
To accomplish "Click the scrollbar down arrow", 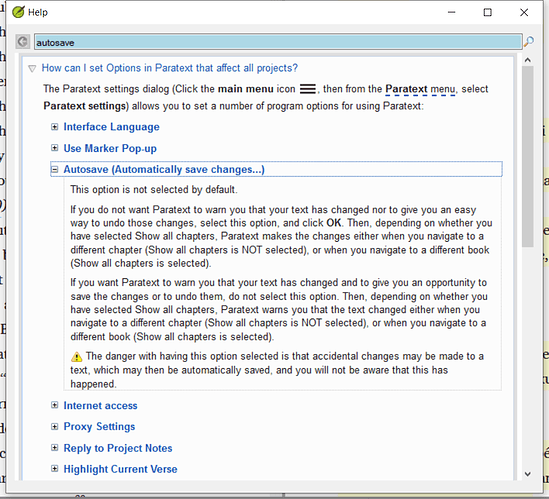I will 528,474.
